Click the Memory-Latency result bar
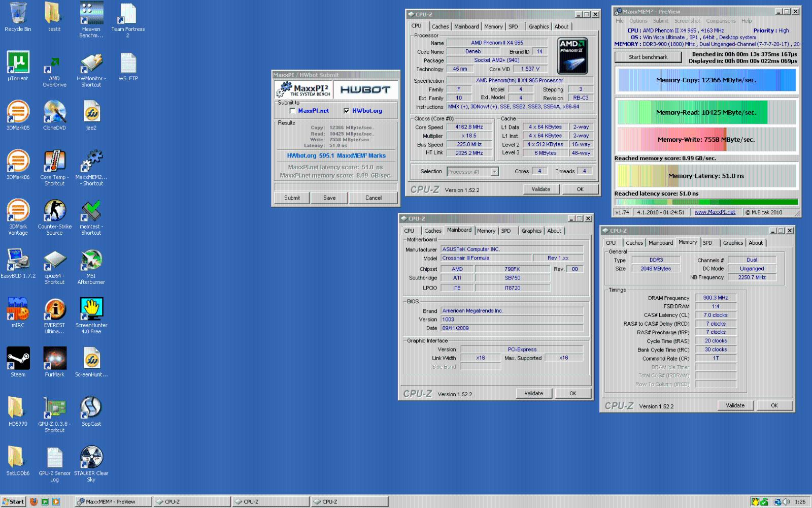The height and width of the screenshot is (508, 812). point(706,176)
